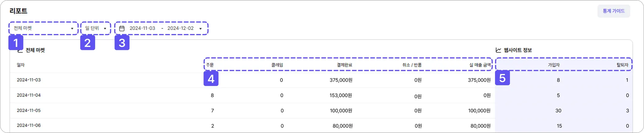This screenshot has height=133, width=644.
Task: Expand the 일 단위 period unit dropdown
Action: click(96, 28)
